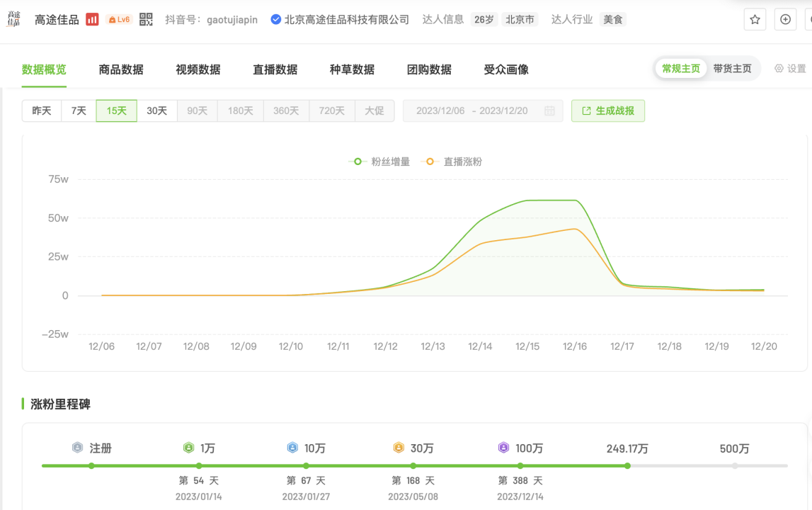Click the plus circle add icon
This screenshot has height=510, width=812.
pyautogui.click(x=785, y=20)
